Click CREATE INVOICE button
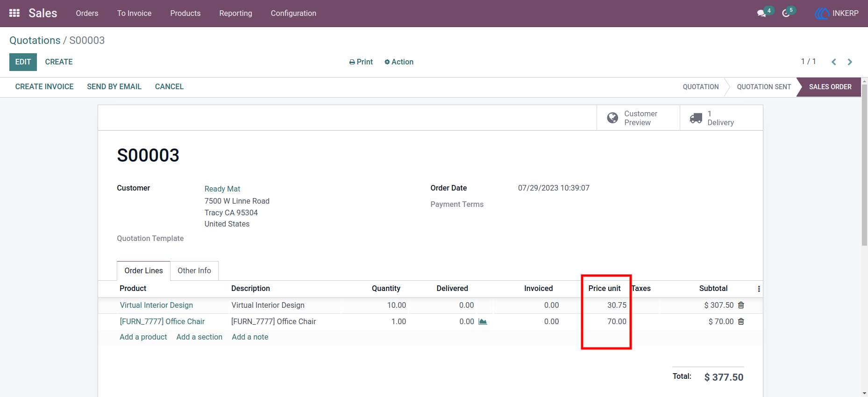Screen dimensions: 868x397 pyautogui.click(x=44, y=86)
